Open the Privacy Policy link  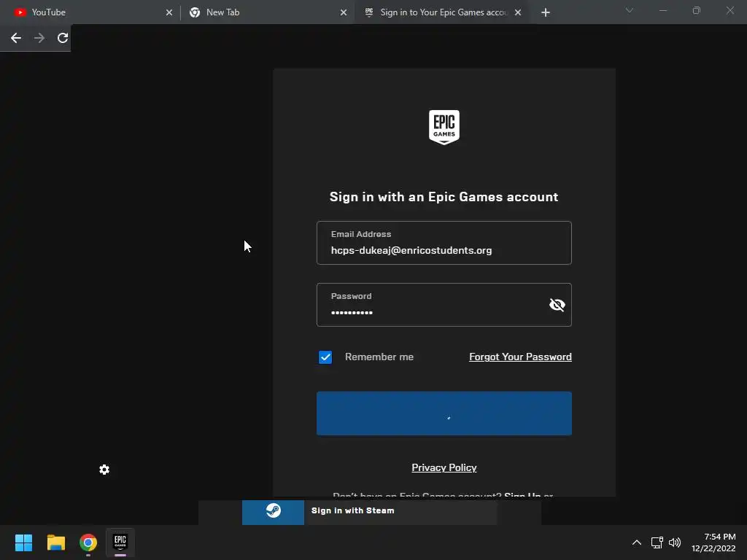[444, 467]
